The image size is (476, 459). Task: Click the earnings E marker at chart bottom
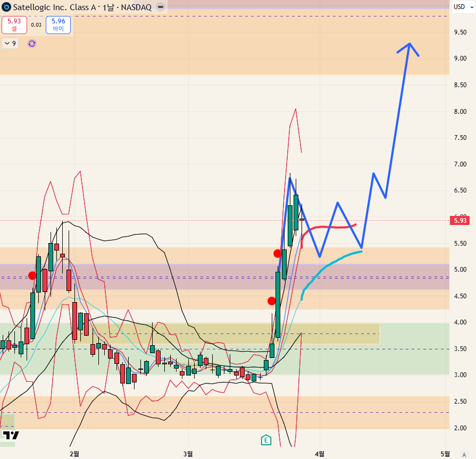[266, 440]
